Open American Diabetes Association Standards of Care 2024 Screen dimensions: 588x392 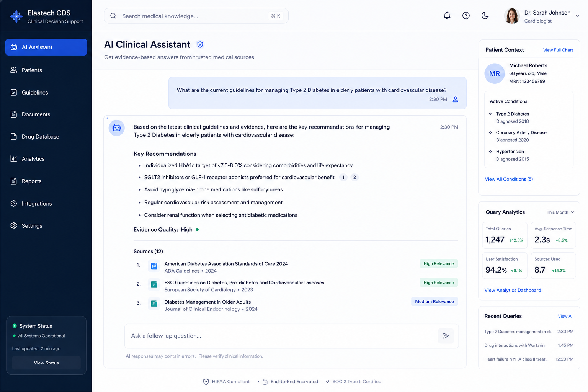(x=226, y=264)
